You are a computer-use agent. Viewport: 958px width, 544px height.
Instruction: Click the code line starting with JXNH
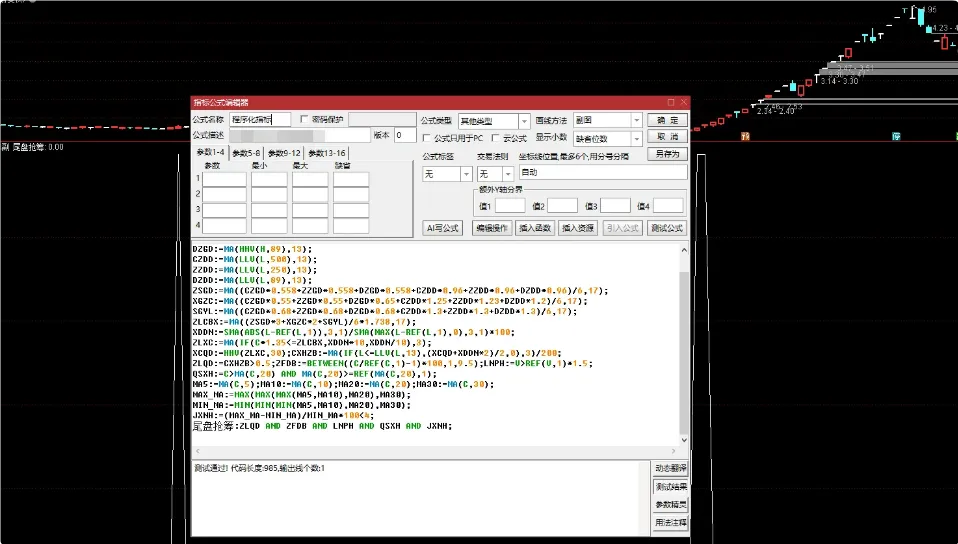click(283, 416)
